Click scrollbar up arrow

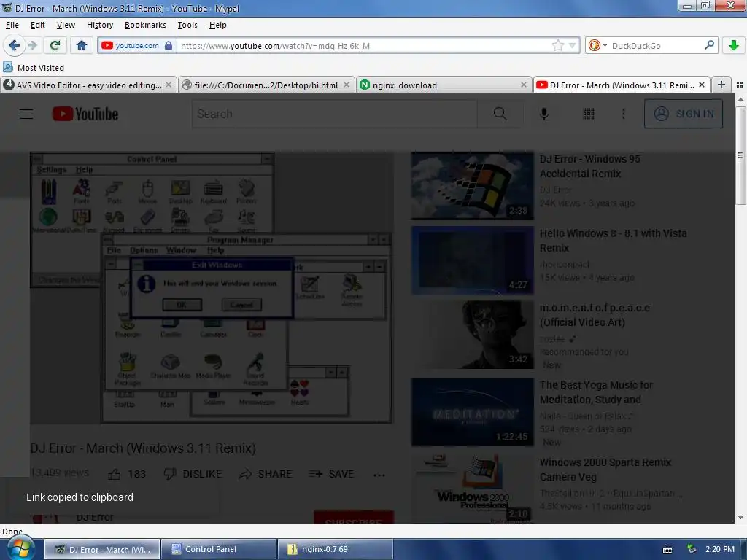pos(740,99)
